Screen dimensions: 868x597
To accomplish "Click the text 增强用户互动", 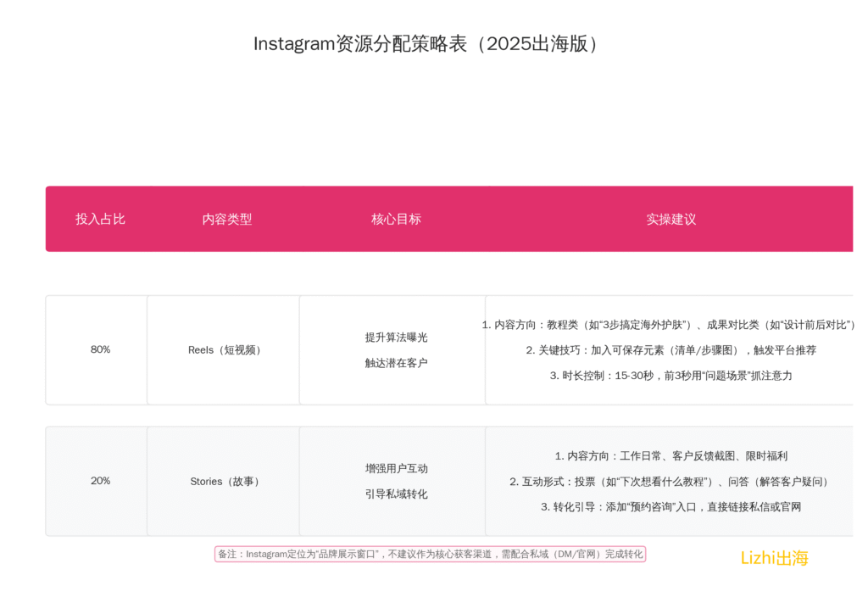I will click(396, 468).
